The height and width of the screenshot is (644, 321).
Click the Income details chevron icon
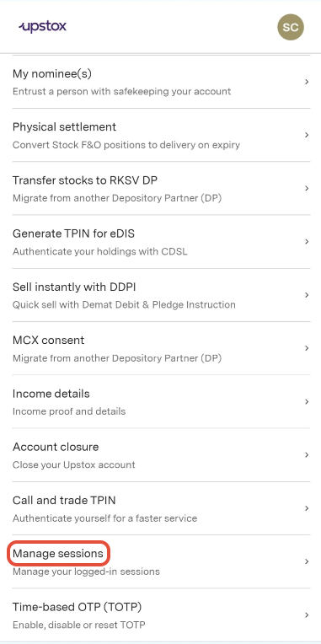307,402
